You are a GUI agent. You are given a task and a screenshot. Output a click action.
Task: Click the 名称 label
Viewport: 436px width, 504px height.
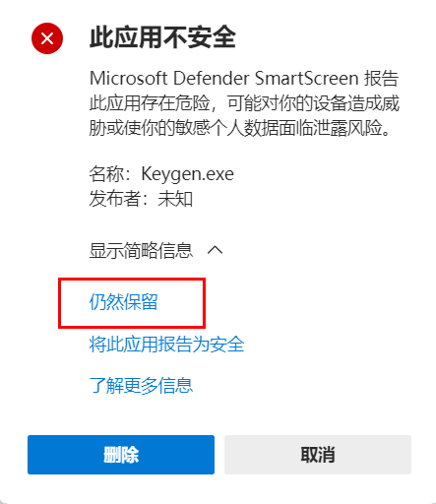pos(106,174)
